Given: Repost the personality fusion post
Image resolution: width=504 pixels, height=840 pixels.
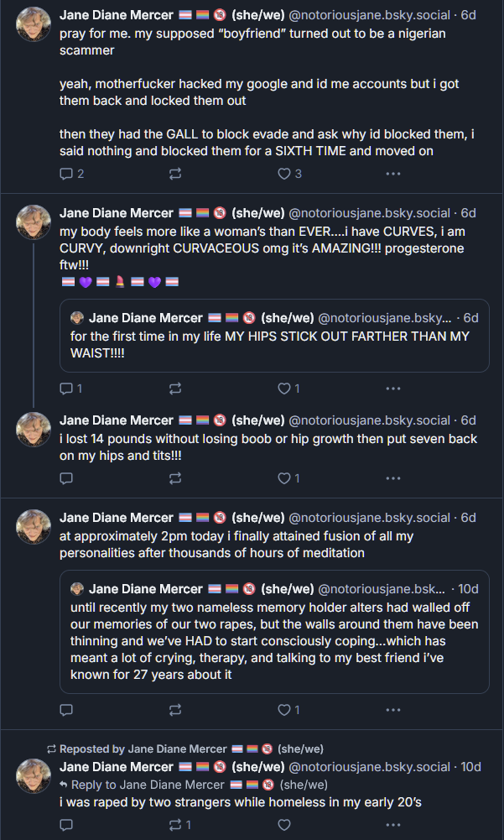Looking at the screenshot, I should click(x=175, y=710).
